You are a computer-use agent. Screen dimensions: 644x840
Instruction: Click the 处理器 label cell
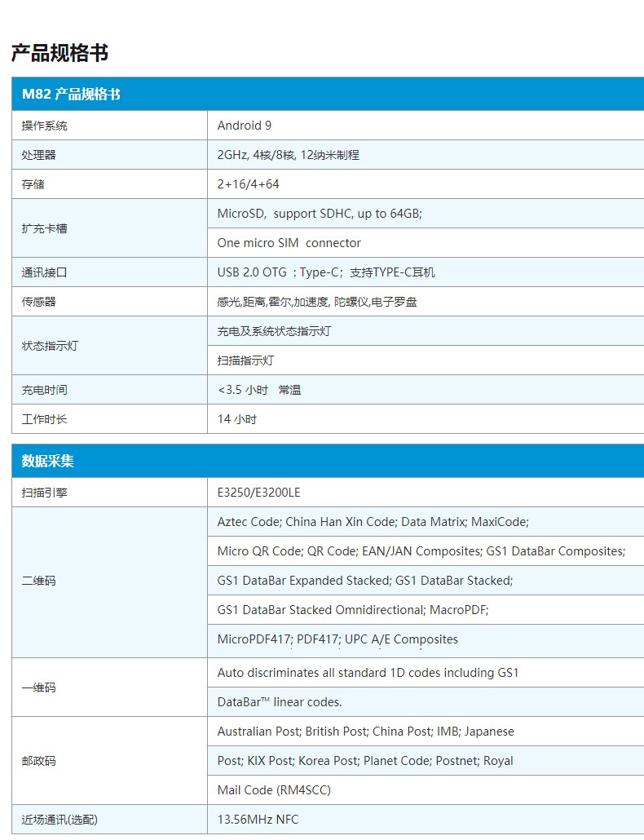(x=109, y=155)
